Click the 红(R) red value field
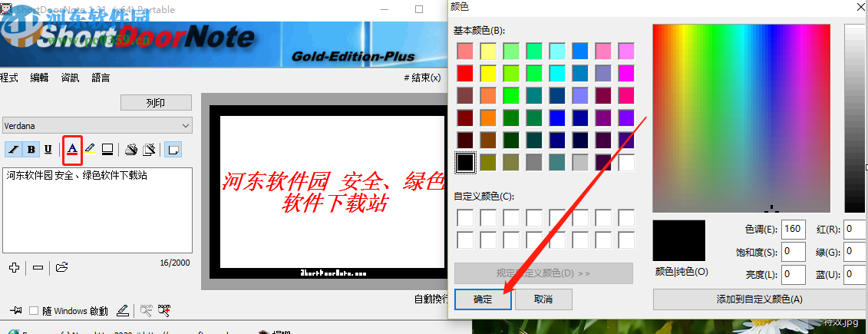Viewport: 868px width, 334px height. coord(856,230)
